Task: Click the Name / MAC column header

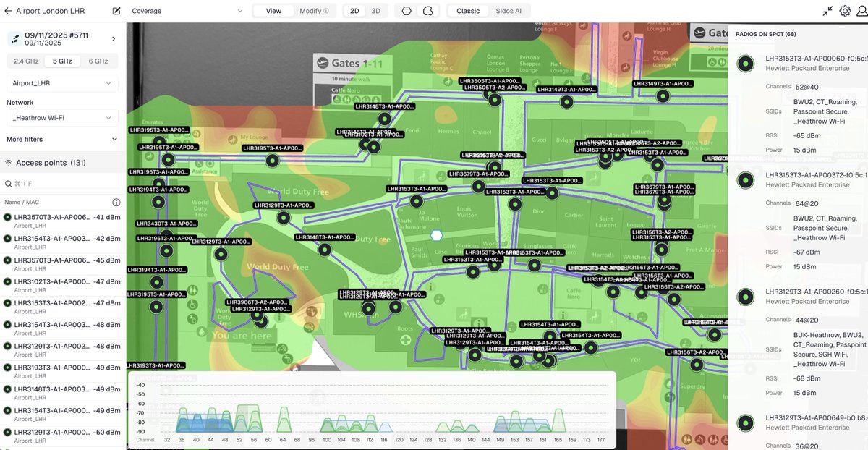Action: point(22,203)
